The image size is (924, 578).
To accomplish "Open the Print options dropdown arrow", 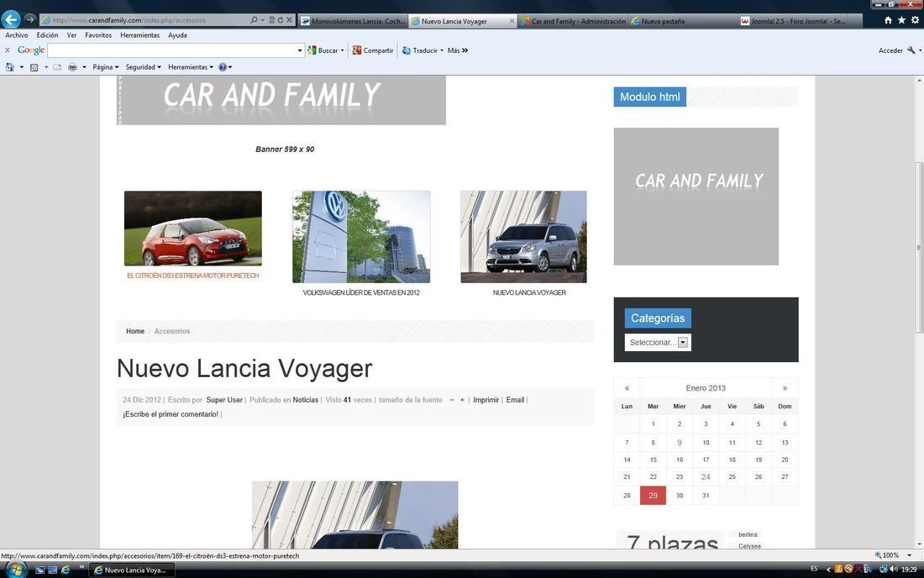I will point(84,67).
